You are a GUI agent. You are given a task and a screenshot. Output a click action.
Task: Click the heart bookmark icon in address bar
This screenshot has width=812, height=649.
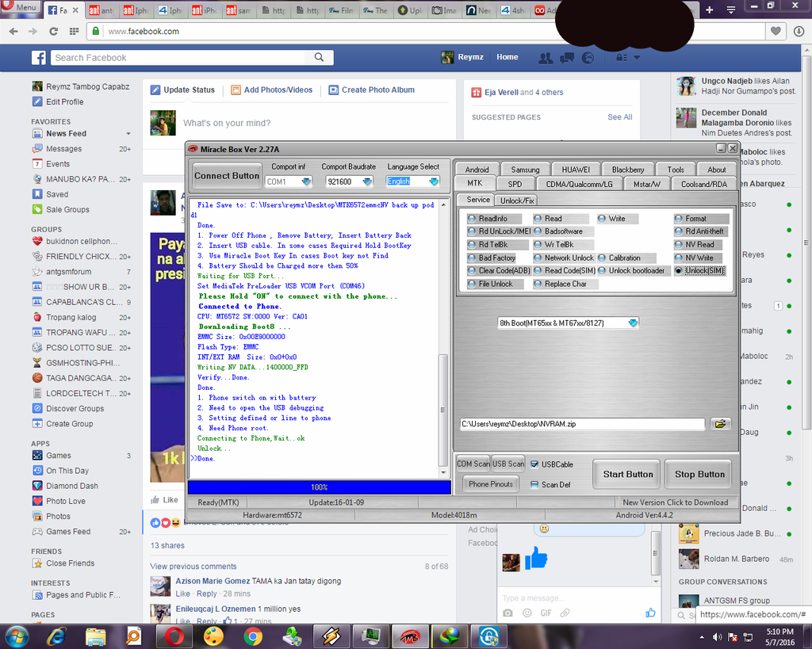point(776,31)
